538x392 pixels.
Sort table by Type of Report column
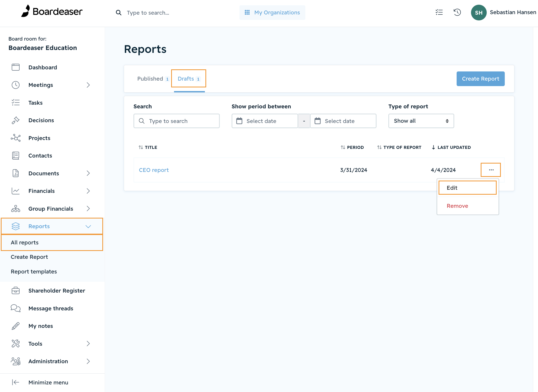click(x=399, y=147)
